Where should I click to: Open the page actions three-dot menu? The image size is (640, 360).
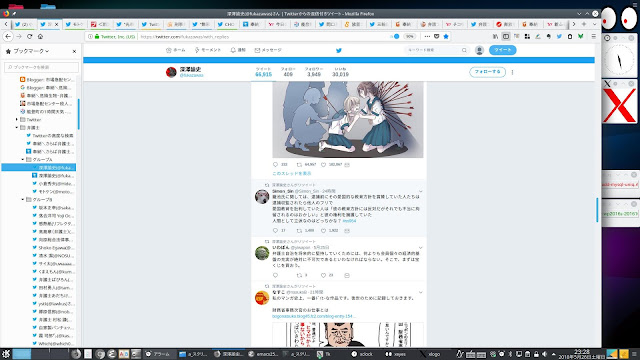[x=427, y=36]
